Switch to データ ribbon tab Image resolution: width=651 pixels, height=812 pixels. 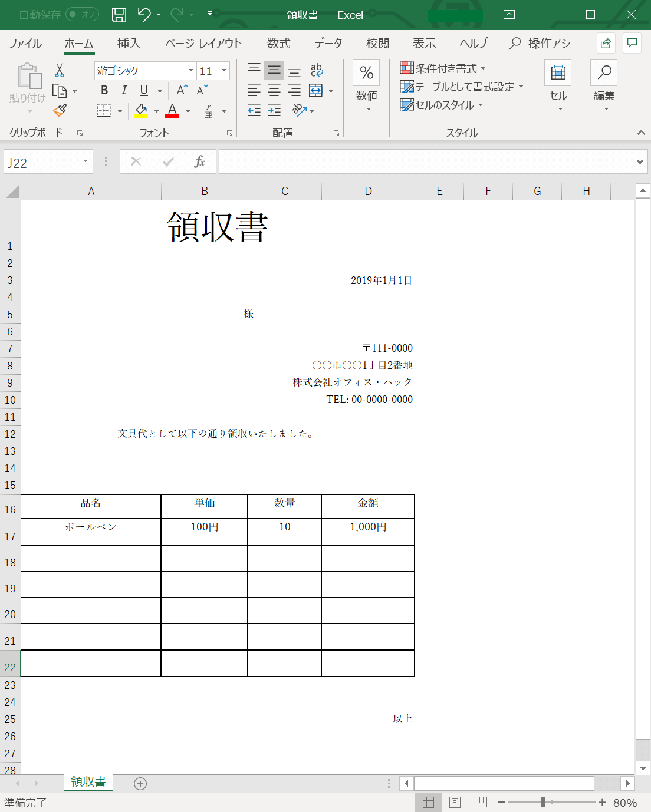point(328,43)
